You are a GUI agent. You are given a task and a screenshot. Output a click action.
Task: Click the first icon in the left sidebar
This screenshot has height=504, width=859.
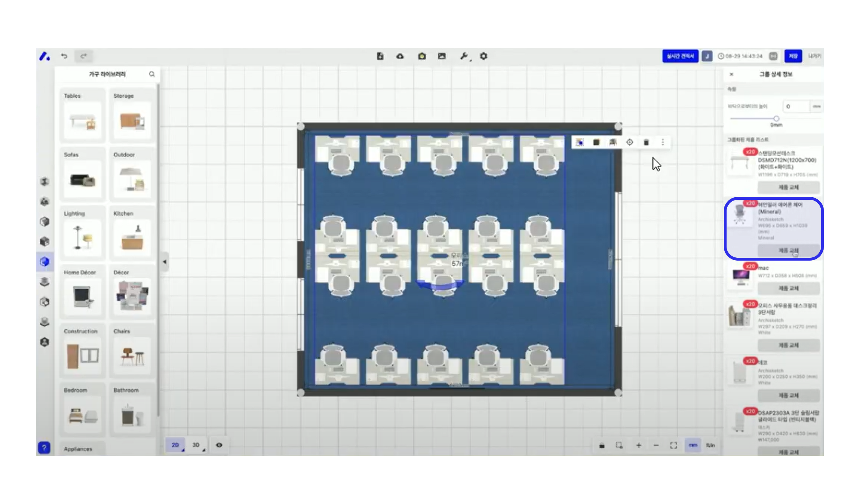(x=44, y=181)
